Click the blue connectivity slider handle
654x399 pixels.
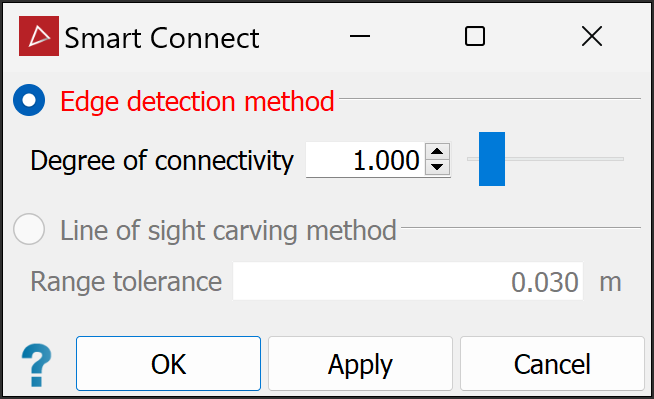(x=492, y=159)
